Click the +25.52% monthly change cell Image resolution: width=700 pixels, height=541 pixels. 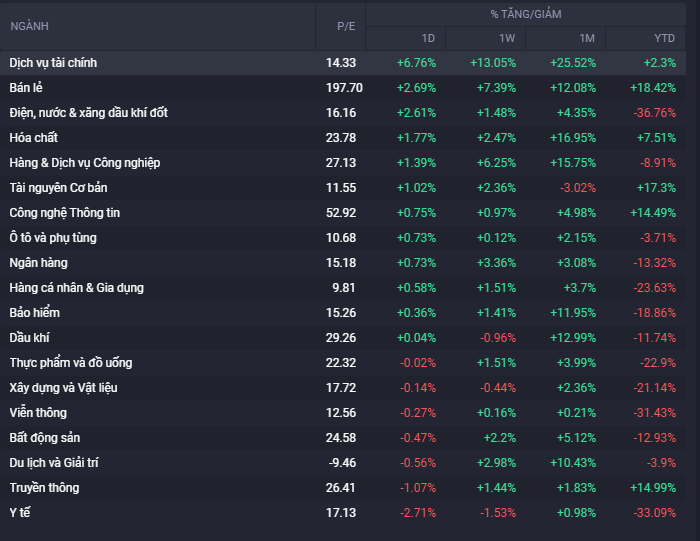574,63
